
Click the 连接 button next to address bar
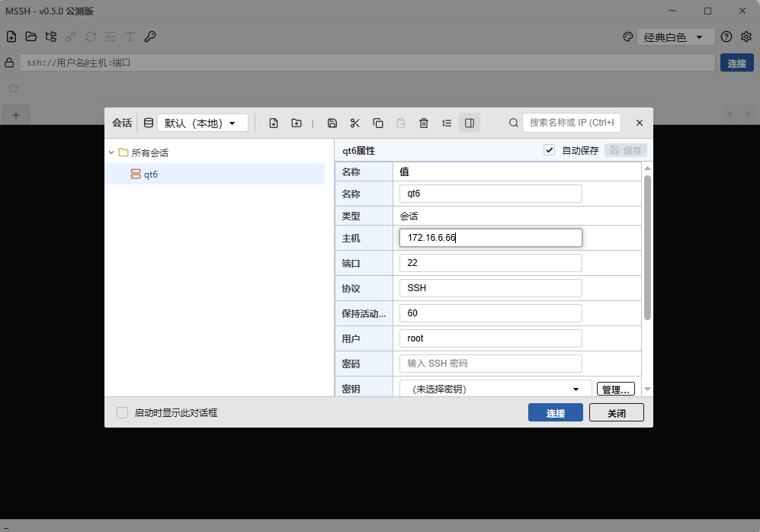click(x=736, y=63)
